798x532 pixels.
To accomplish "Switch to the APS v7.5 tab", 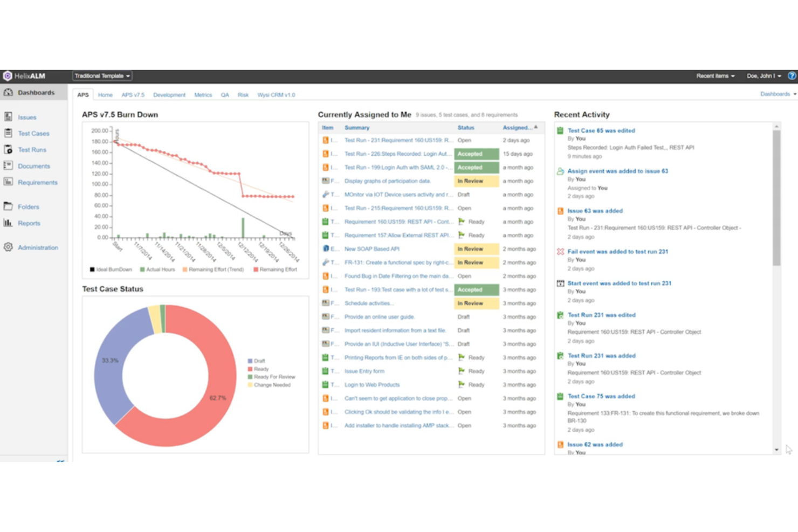I will [x=133, y=95].
